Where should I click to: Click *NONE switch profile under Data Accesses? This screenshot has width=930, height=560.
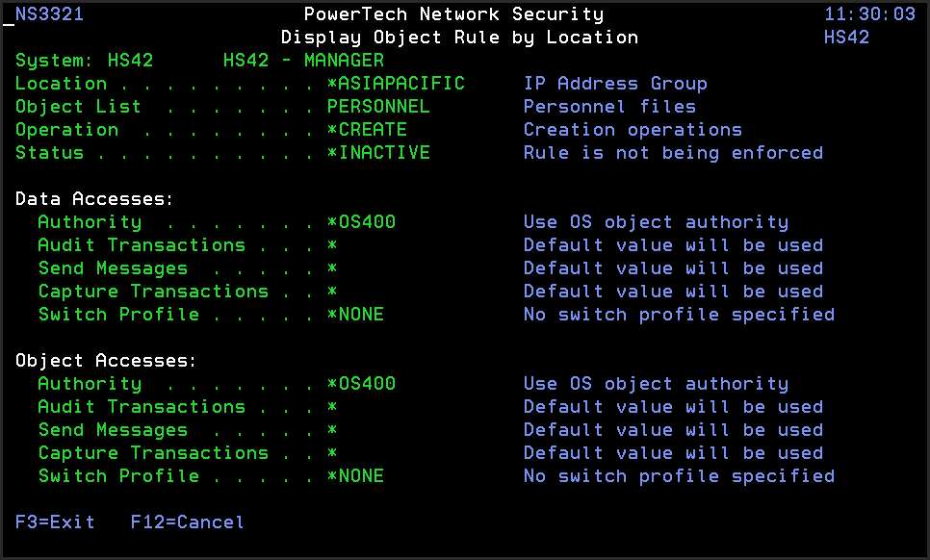click(355, 315)
